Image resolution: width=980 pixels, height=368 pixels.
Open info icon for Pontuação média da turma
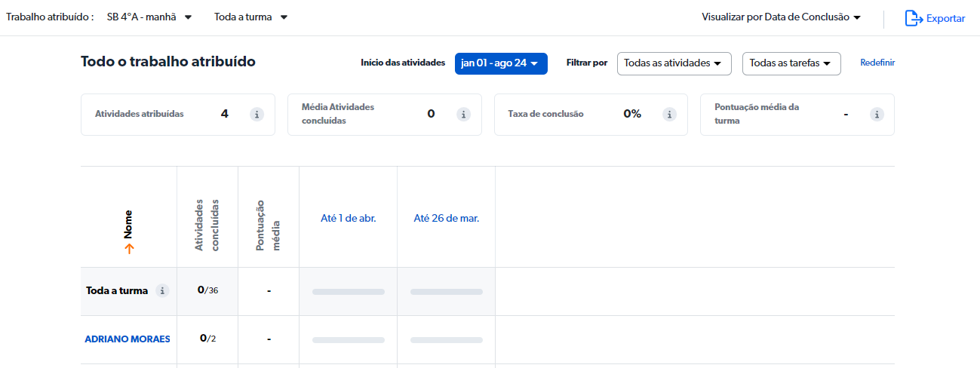[877, 115]
